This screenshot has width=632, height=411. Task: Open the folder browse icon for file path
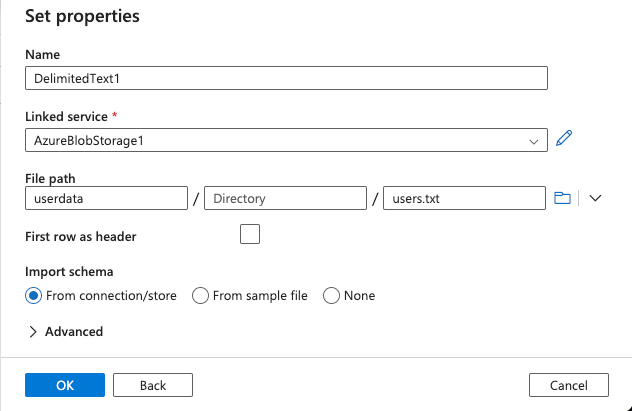562,198
